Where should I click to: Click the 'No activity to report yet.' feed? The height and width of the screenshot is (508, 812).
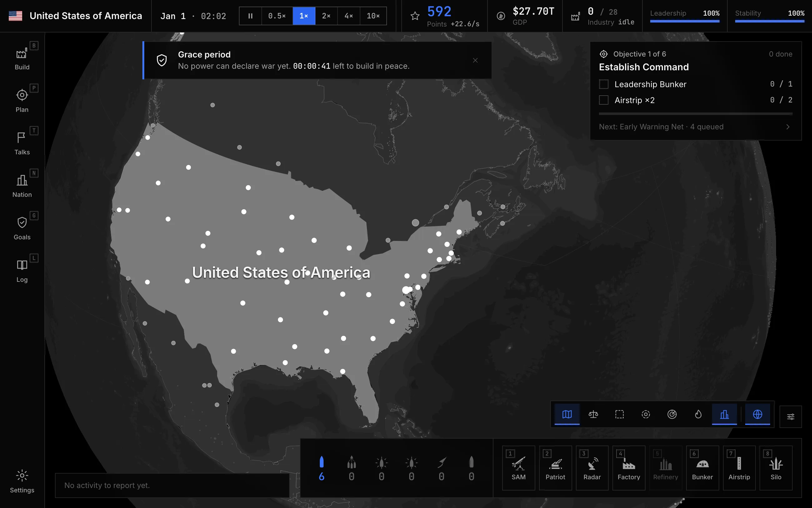tap(172, 486)
